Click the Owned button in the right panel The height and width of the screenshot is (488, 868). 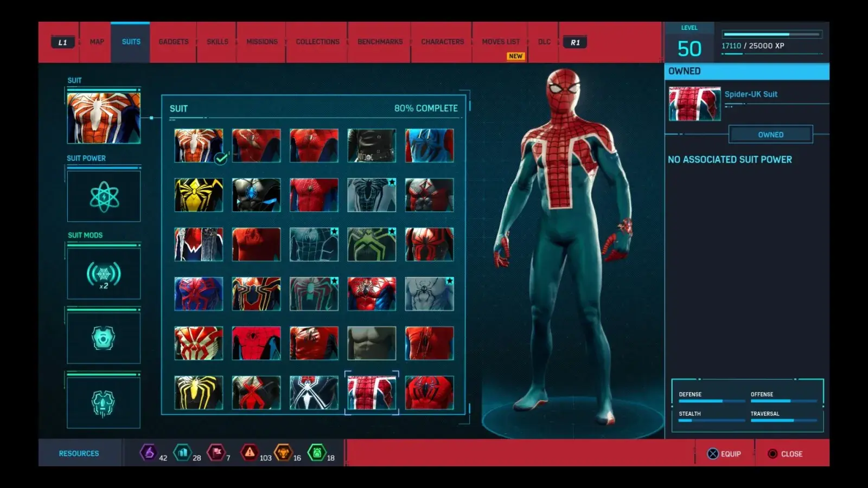pos(770,134)
